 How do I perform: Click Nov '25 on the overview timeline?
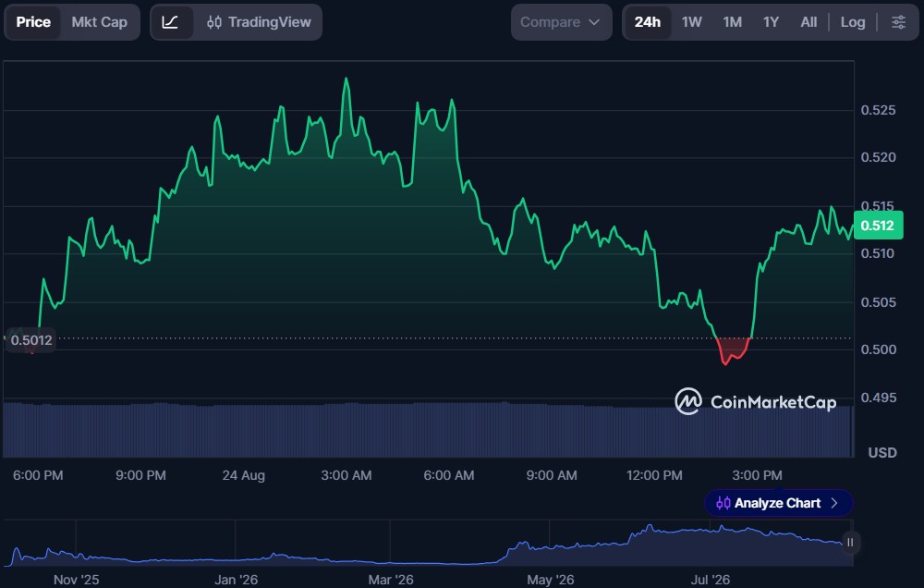click(x=76, y=579)
